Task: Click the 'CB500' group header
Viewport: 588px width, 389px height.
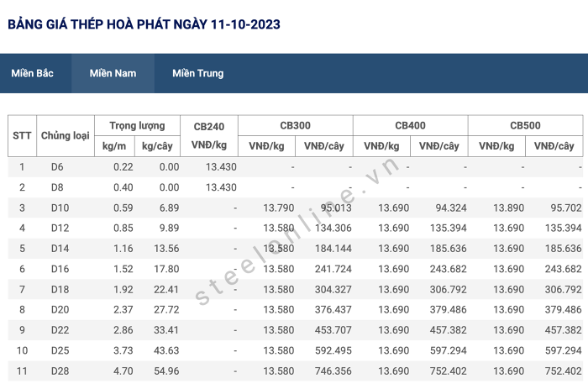Action: [x=525, y=126]
